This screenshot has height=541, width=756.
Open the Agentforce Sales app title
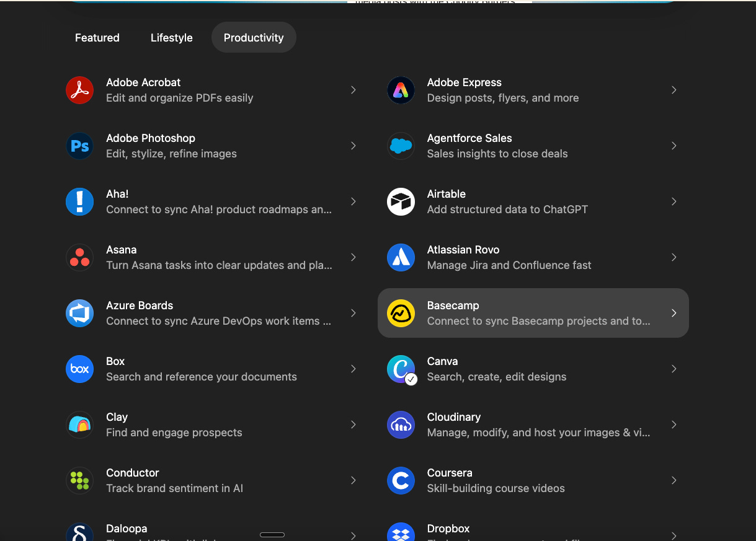pos(469,138)
